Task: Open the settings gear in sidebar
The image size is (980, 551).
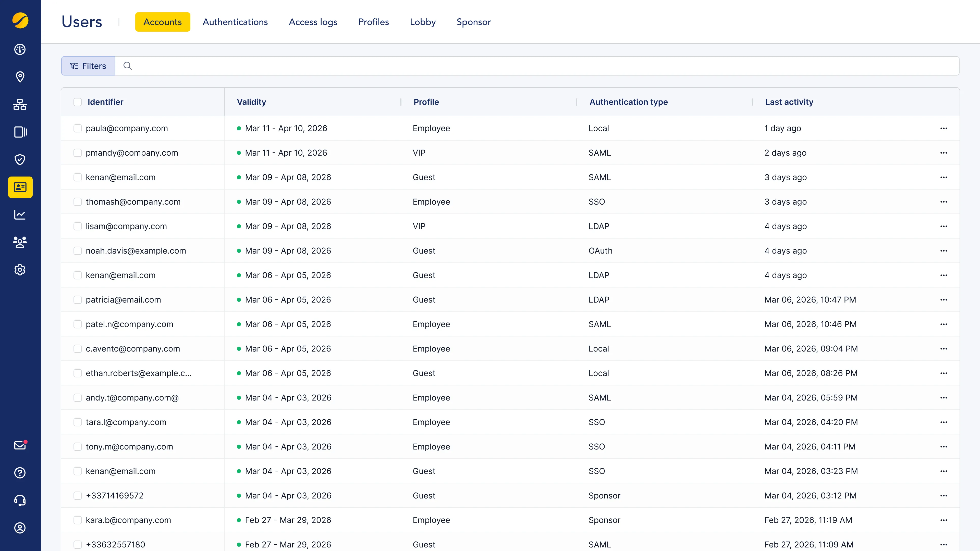Action: tap(20, 270)
